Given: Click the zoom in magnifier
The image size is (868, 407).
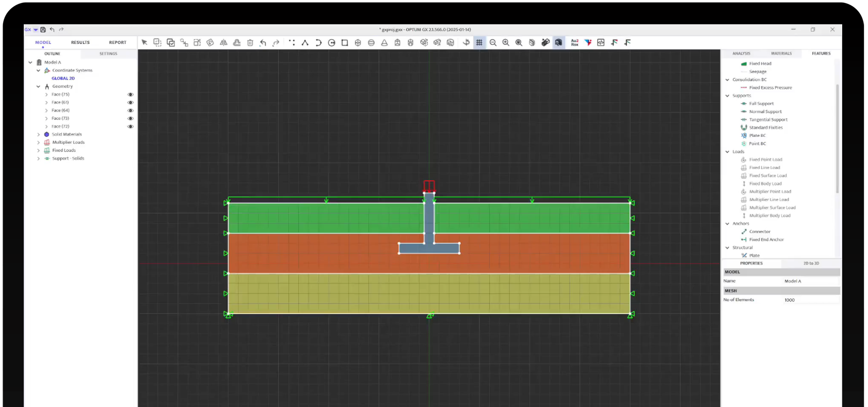Looking at the screenshot, I should (x=506, y=43).
